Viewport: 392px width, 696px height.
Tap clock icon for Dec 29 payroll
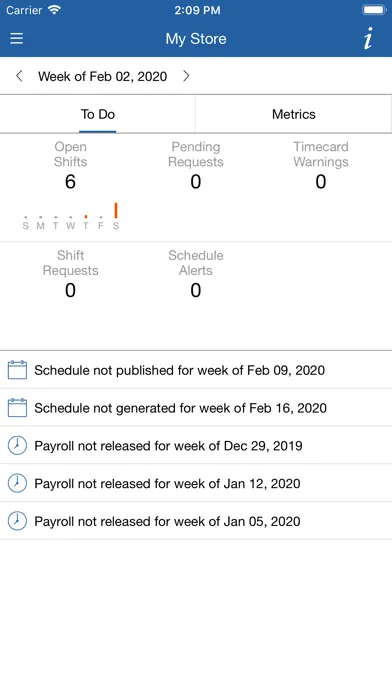tap(17, 445)
